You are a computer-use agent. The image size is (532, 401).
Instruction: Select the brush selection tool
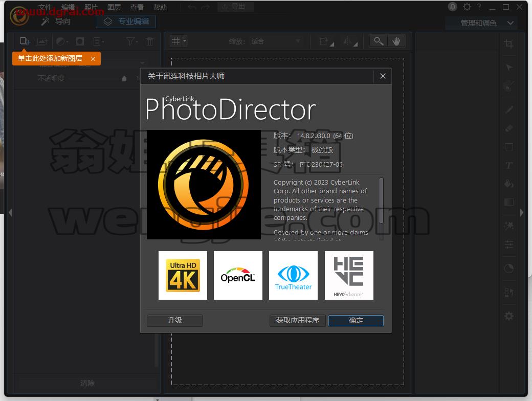(508, 86)
